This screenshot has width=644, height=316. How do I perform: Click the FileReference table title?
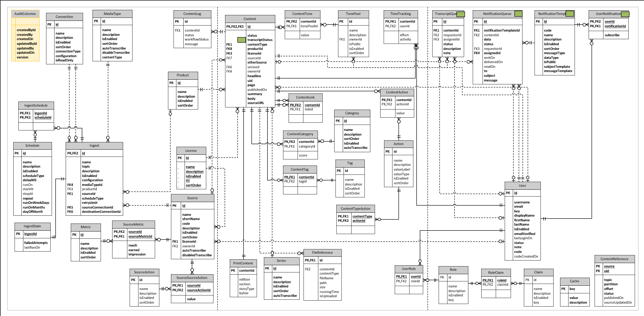point(323,252)
